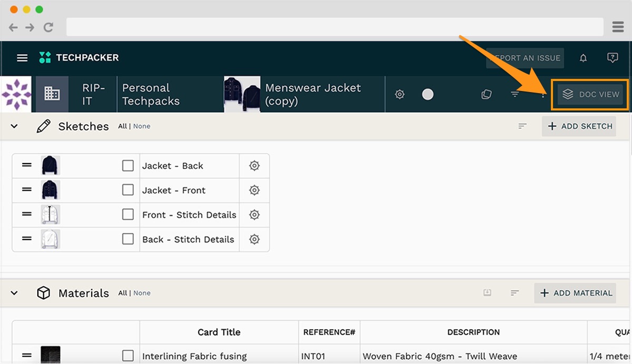Viewport: 632px width, 364px height.
Task: Click the Materials import download icon
Action: 487,293
